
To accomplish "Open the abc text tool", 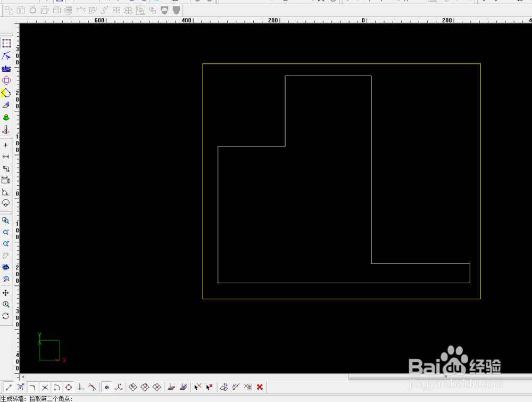I will click(6, 68).
